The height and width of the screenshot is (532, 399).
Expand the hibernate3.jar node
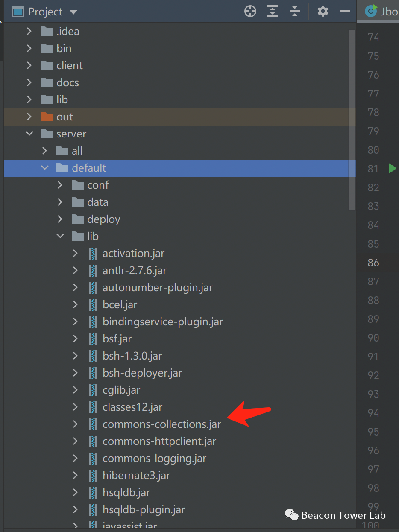76,475
